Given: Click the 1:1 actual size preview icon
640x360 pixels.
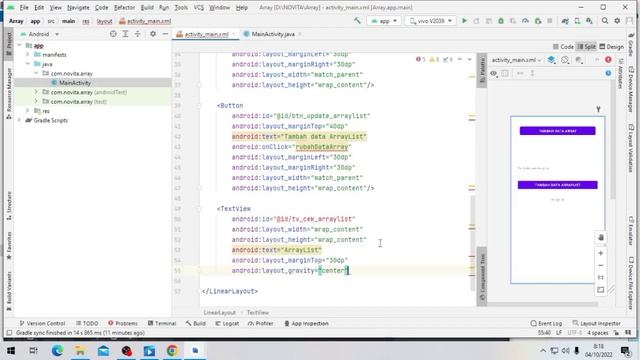Looking at the screenshot, I should coord(601,278).
